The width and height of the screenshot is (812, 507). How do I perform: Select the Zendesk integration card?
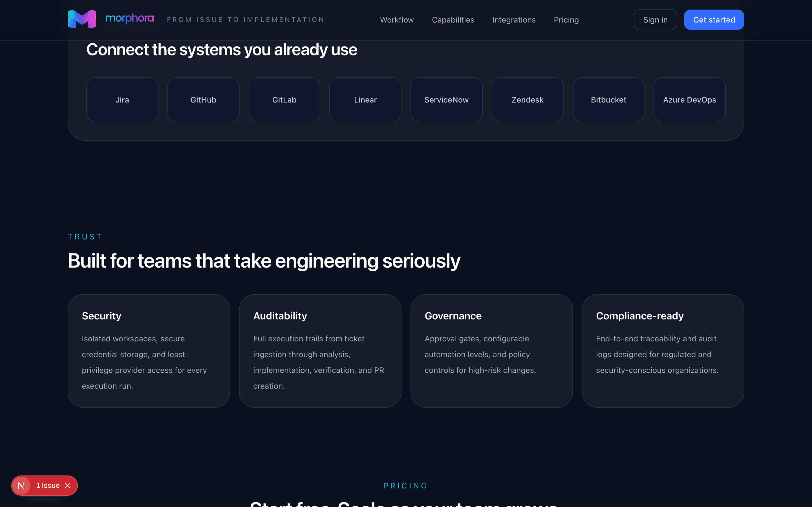(527, 99)
